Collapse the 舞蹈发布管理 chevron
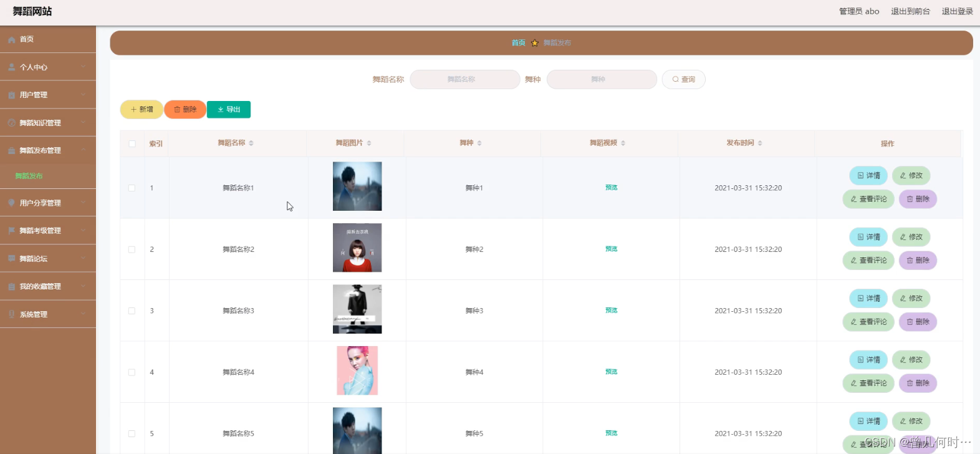 [x=83, y=150]
